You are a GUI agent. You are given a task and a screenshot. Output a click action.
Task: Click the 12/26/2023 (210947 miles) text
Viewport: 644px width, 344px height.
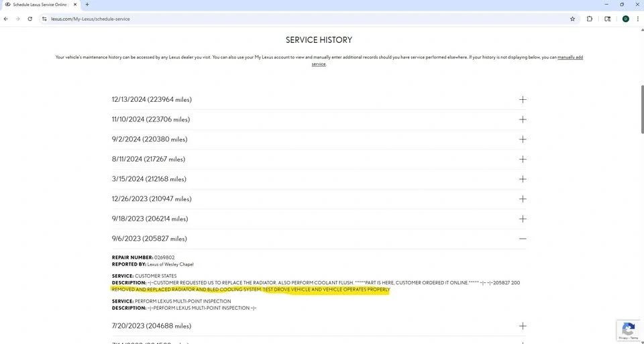152,198
